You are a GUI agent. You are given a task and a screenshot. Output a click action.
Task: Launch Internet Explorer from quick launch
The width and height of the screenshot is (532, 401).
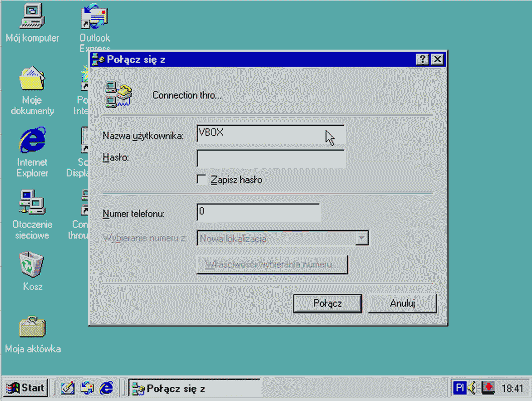[106, 388]
